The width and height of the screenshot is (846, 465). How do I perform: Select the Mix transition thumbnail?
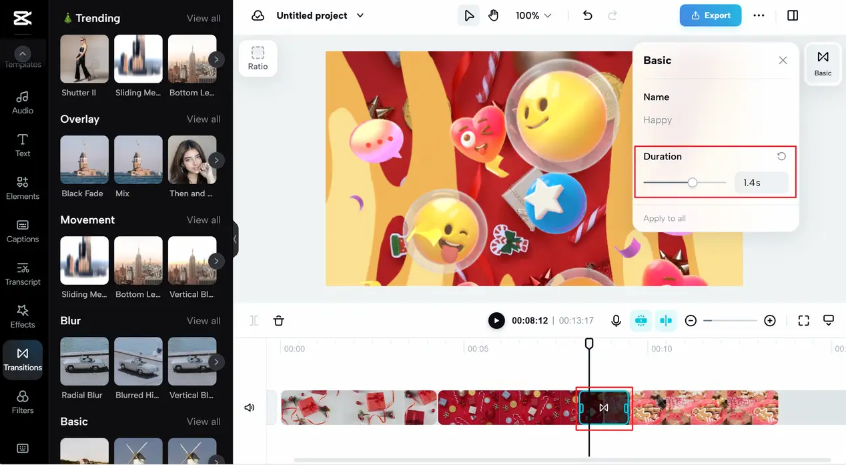pyautogui.click(x=138, y=160)
